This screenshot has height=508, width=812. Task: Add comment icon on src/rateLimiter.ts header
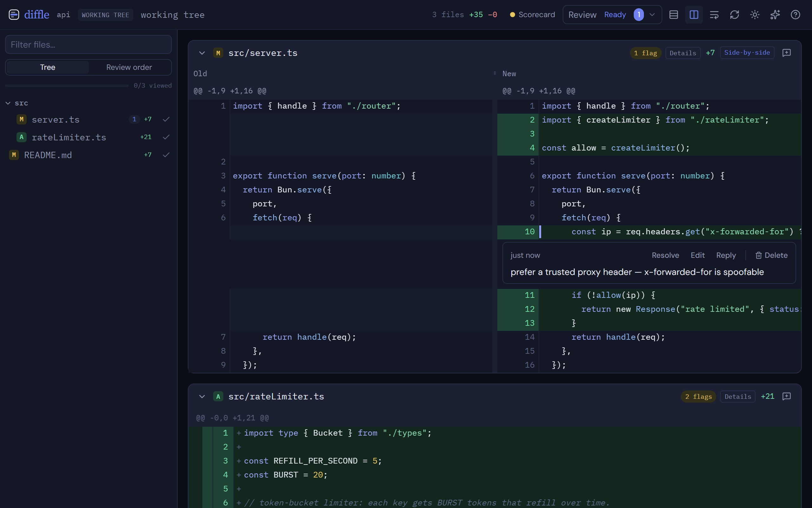[x=787, y=397]
